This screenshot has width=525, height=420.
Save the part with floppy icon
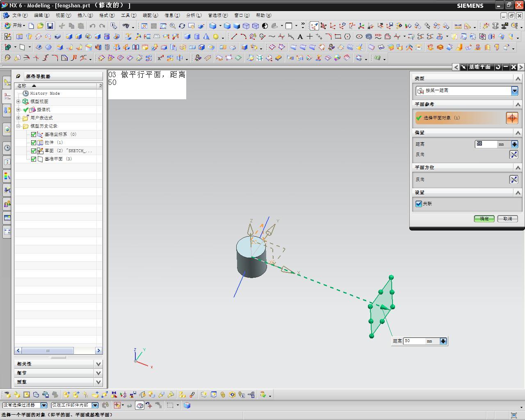[x=50, y=26]
